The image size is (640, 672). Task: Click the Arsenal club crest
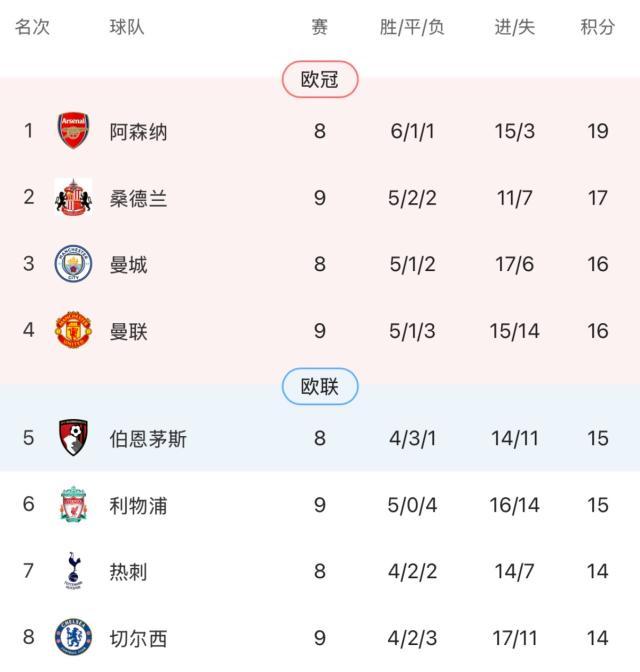coord(73,131)
